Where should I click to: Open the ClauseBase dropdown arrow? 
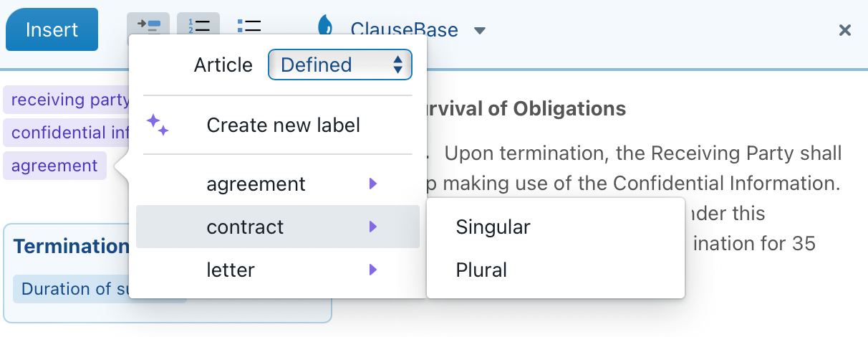point(480,30)
